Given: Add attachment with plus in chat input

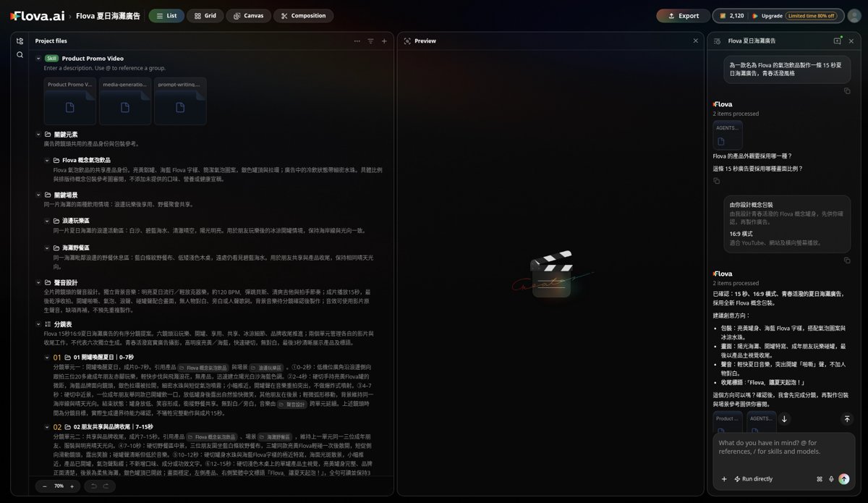Looking at the screenshot, I should [x=724, y=479].
